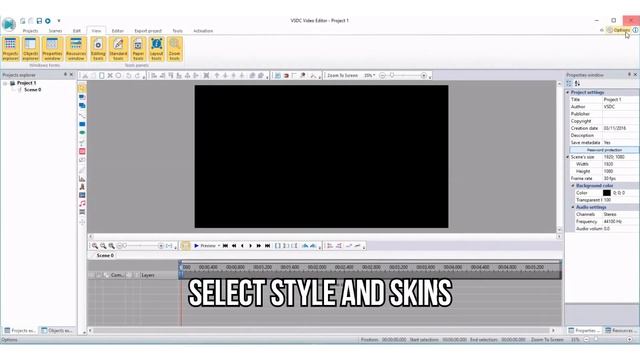Open the Export project ribbon tab
Viewport: 640px width, 360px height.
click(148, 31)
